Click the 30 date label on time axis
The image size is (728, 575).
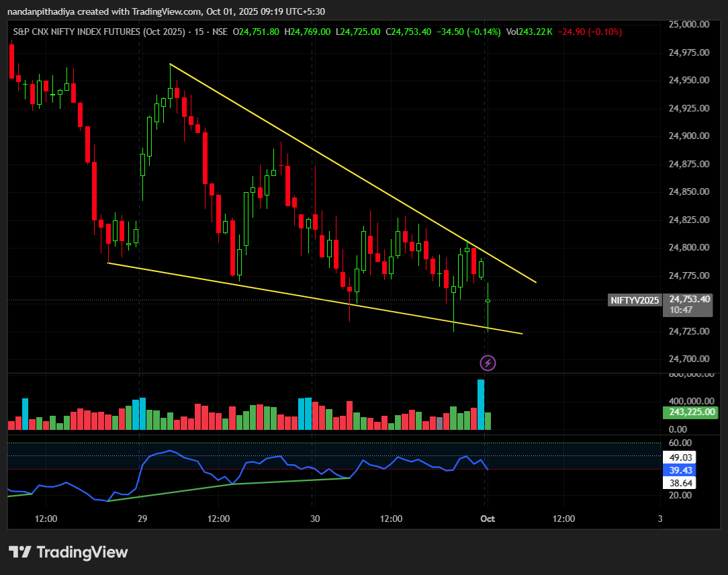point(315,519)
